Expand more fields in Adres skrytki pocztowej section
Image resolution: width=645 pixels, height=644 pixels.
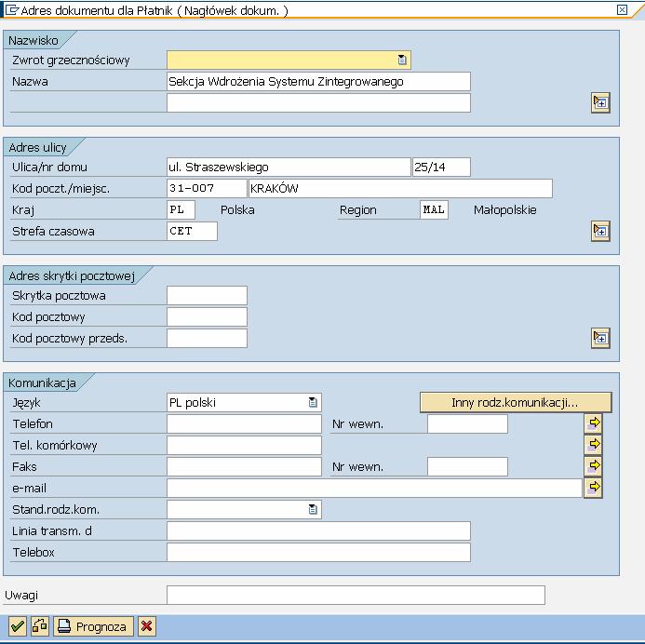coord(600,338)
